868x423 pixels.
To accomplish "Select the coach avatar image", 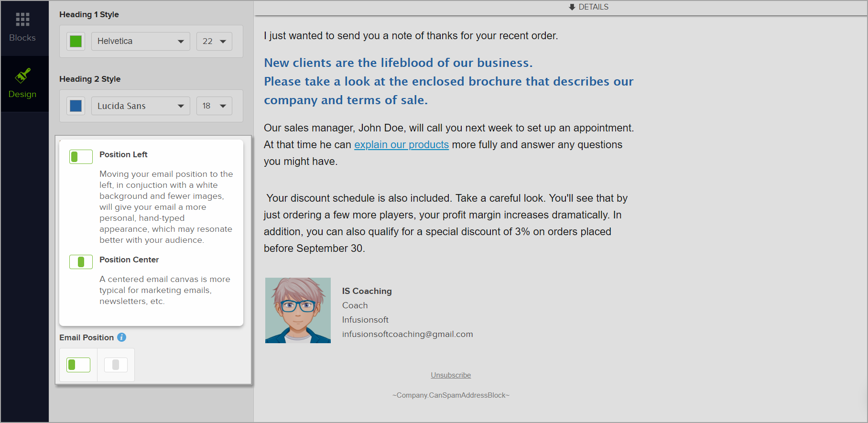I will (298, 310).
